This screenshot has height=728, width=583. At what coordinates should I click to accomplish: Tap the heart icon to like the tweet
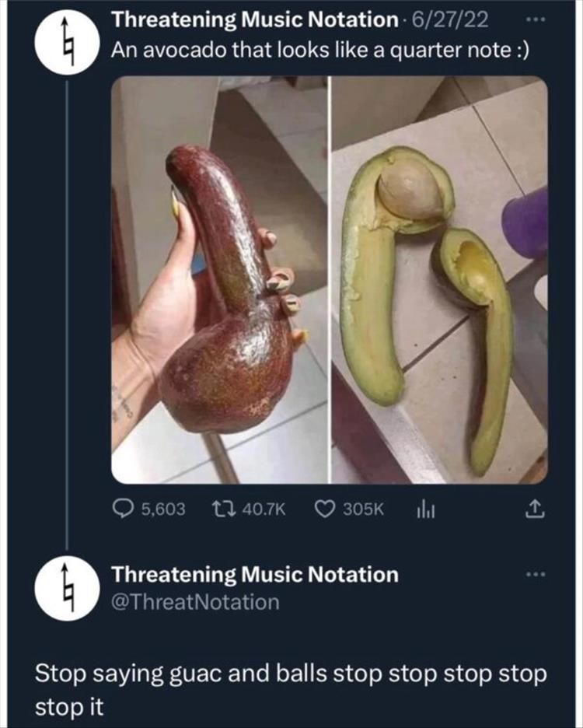tap(325, 509)
